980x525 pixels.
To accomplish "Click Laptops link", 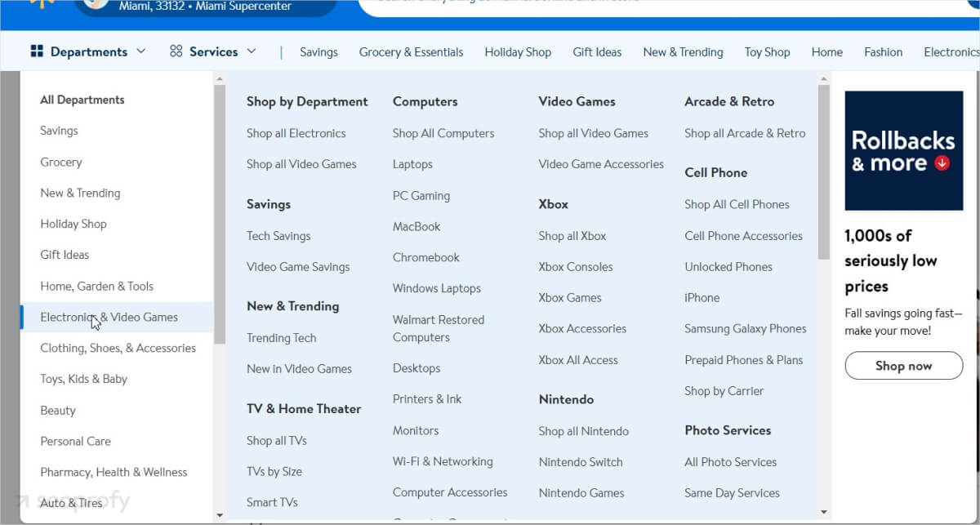I will (x=412, y=164).
